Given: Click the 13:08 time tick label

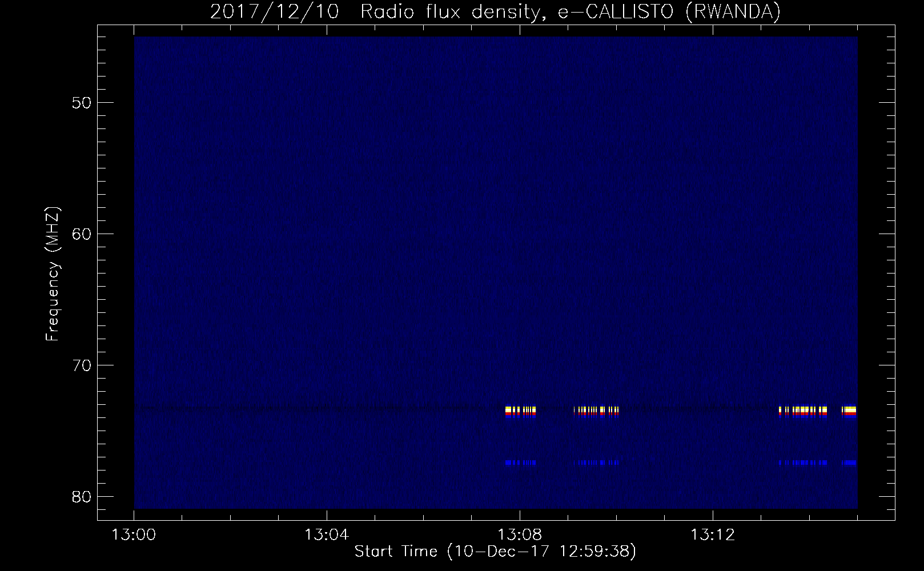Looking at the screenshot, I should [x=520, y=535].
